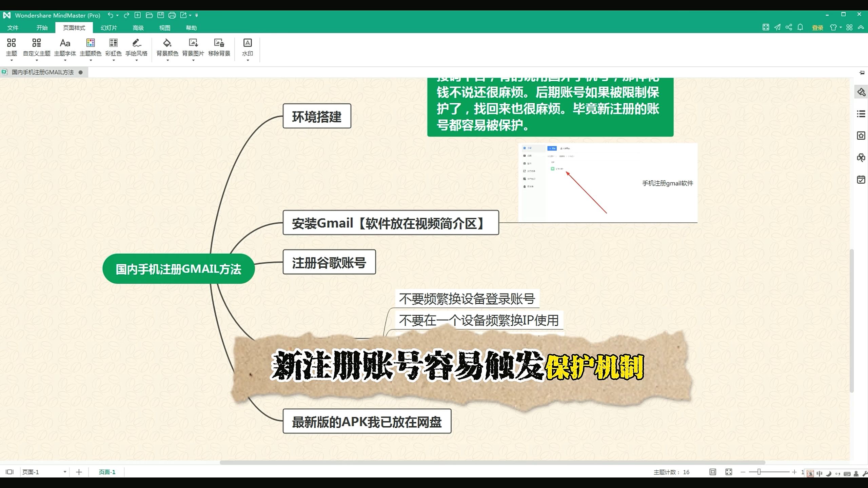Expand dropdown arrow under 主题字体
868x488 pixels.
pyautogui.click(x=65, y=60)
